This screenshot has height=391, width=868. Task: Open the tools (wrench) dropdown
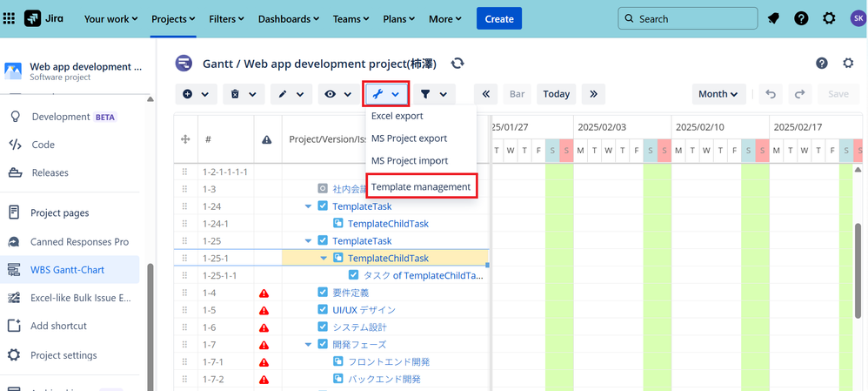(x=386, y=94)
